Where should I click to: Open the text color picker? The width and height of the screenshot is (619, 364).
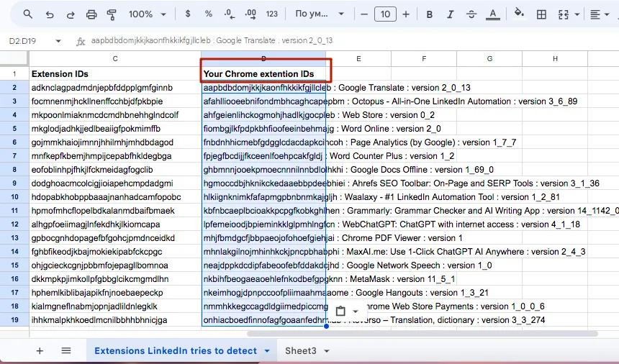coord(492,14)
